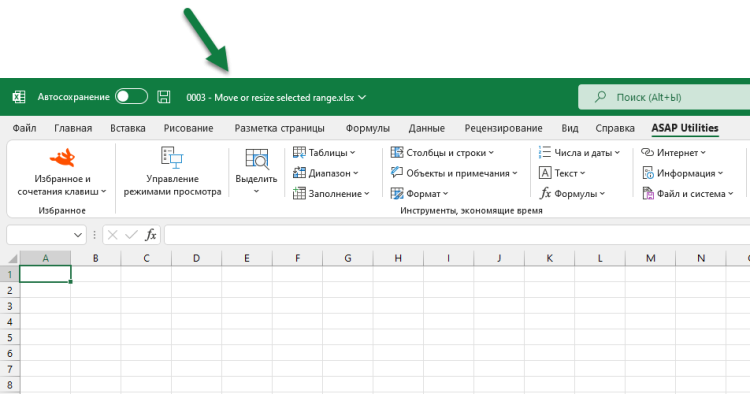Image resolution: width=750 pixels, height=394 pixels.
Task: Click the Поиск search box
Action: [664, 97]
